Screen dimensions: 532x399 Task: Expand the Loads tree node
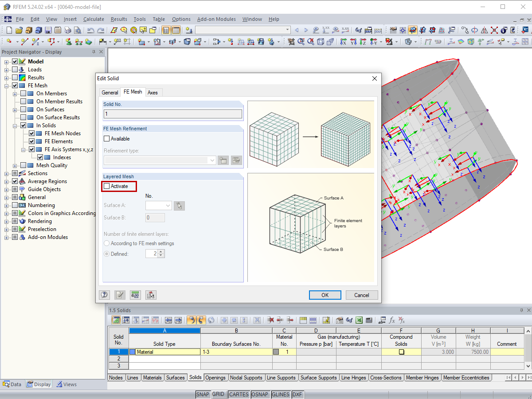7,70
